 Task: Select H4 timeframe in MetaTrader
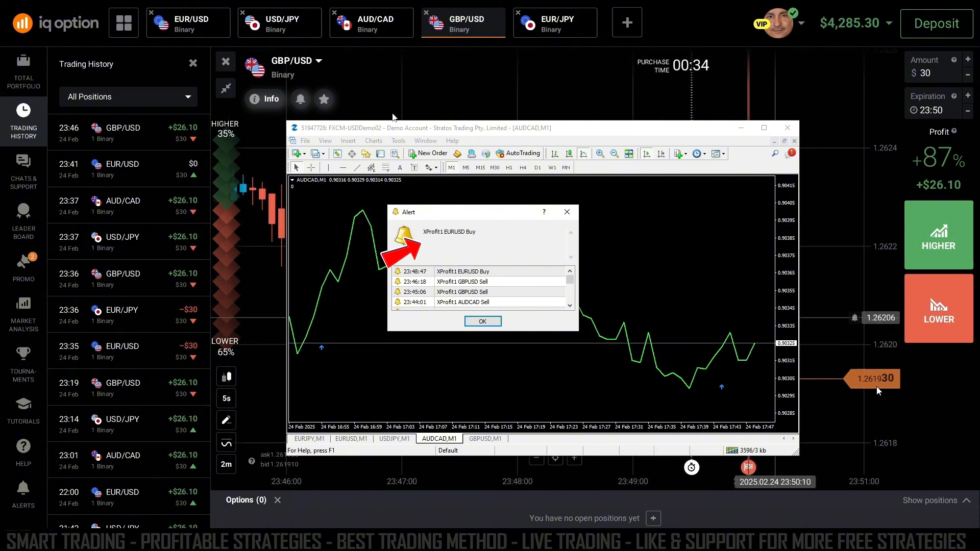[x=523, y=167]
